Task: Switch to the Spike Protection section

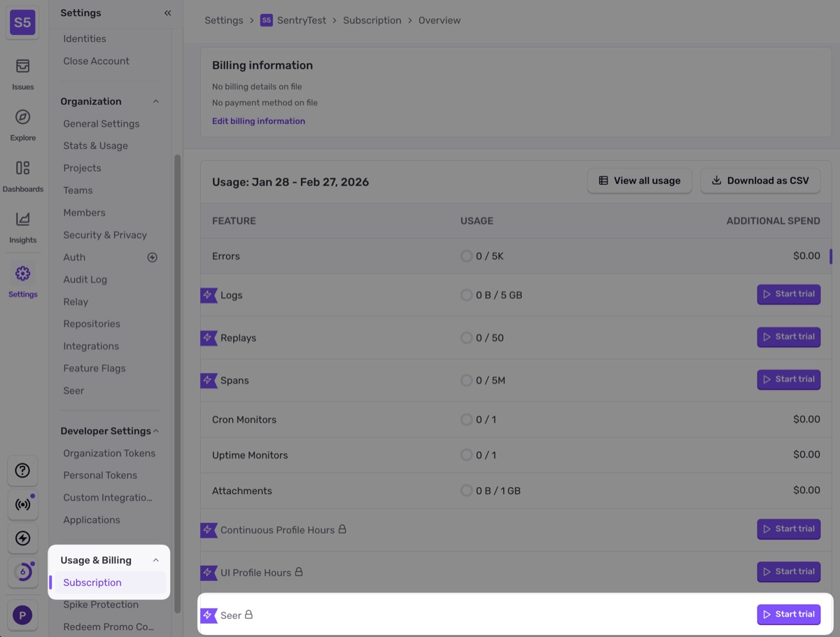Action: (101, 604)
